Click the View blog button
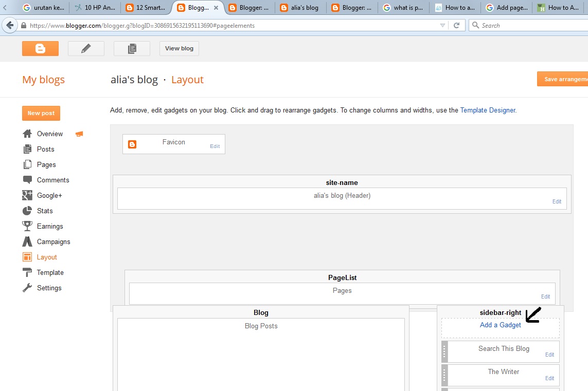This screenshot has width=588, height=391. pos(179,48)
